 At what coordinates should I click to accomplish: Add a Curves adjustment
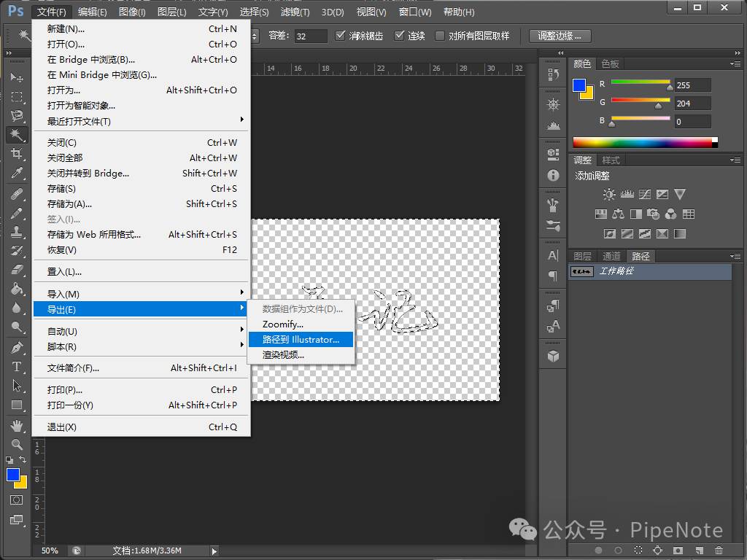(x=645, y=194)
